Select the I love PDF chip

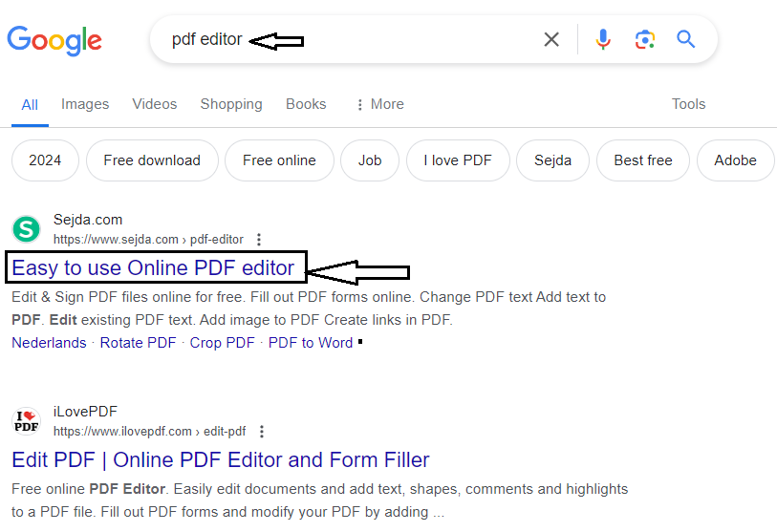(x=458, y=160)
